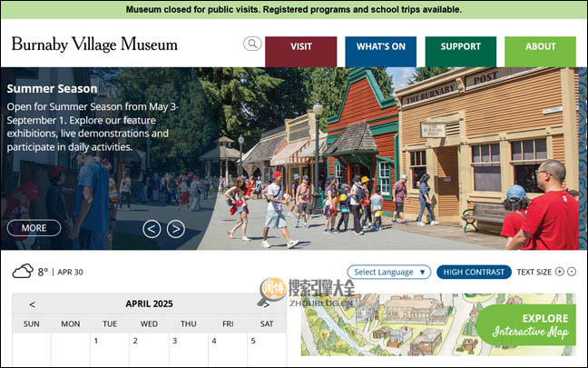Open the What's On menu
Image resolution: width=588 pixels, height=368 pixels.
[380, 52]
